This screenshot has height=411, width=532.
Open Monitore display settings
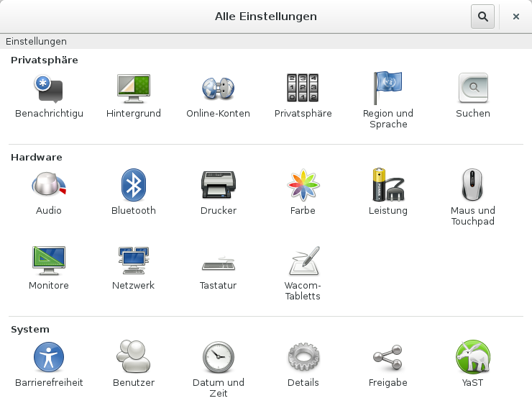point(49,261)
